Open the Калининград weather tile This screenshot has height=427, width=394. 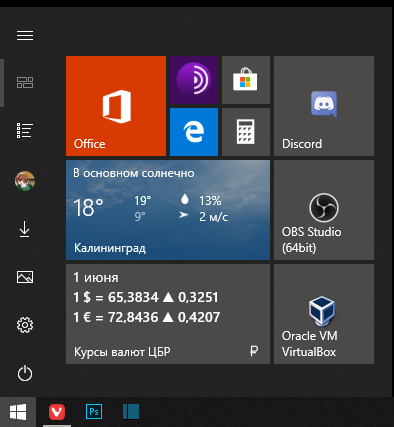point(168,210)
